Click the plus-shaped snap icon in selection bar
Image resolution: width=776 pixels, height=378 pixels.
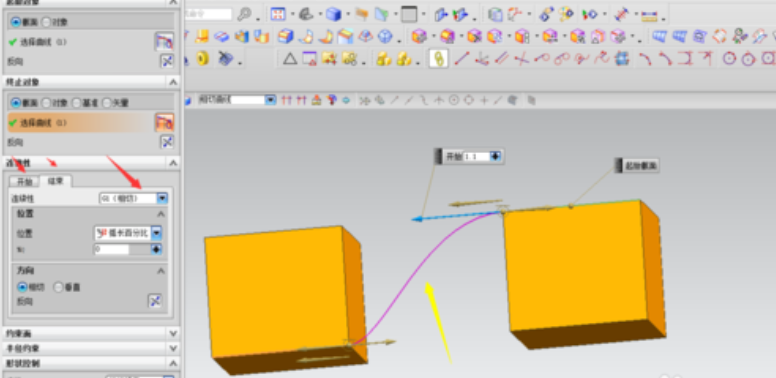(x=484, y=100)
